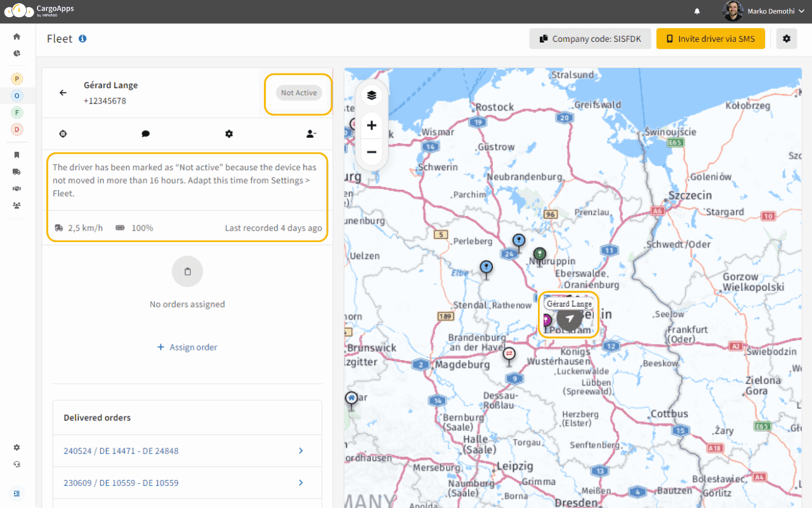The height and width of the screenshot is (508, 812).
Task: Locate the driver with the crosshair icon
Action: [63, 134]
